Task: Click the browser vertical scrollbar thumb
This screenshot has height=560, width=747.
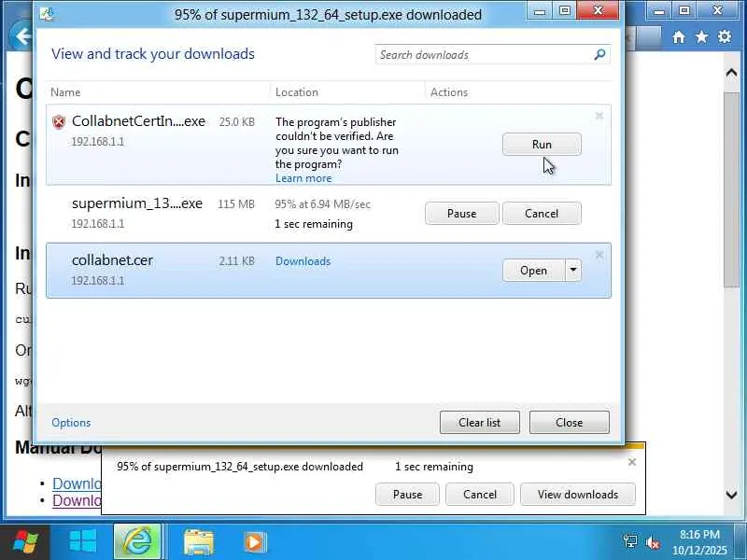Action: click(x=731, y=189)
